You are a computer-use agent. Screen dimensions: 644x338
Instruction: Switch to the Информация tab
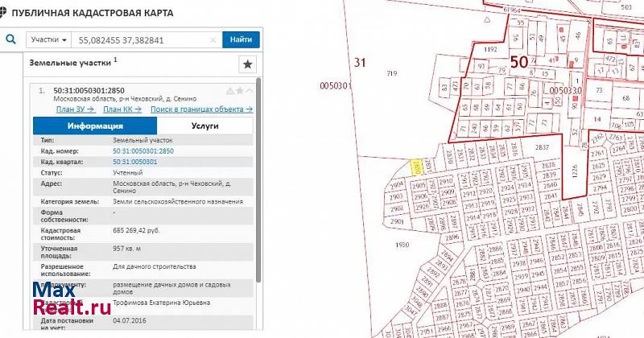point(95,126)
